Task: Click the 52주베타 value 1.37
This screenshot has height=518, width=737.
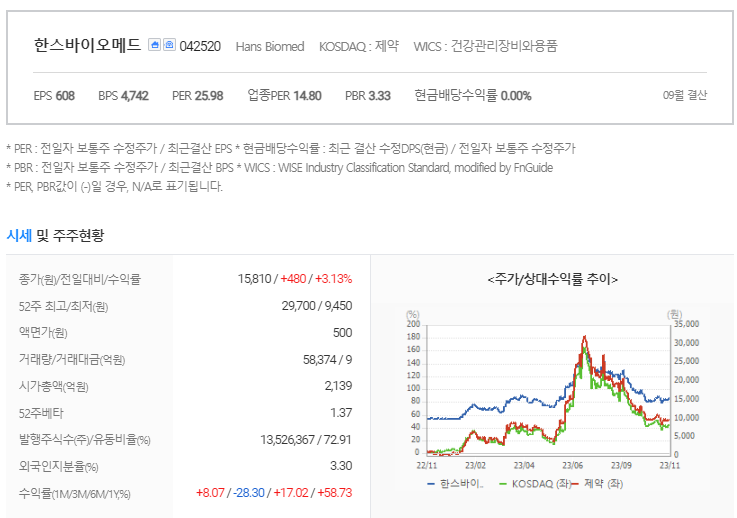Action: (x=341, y=413)
